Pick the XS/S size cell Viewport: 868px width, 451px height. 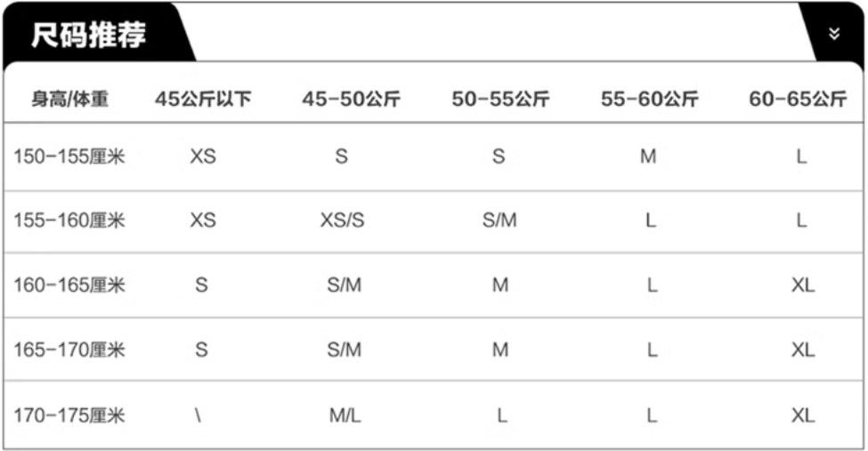point(343,221)
